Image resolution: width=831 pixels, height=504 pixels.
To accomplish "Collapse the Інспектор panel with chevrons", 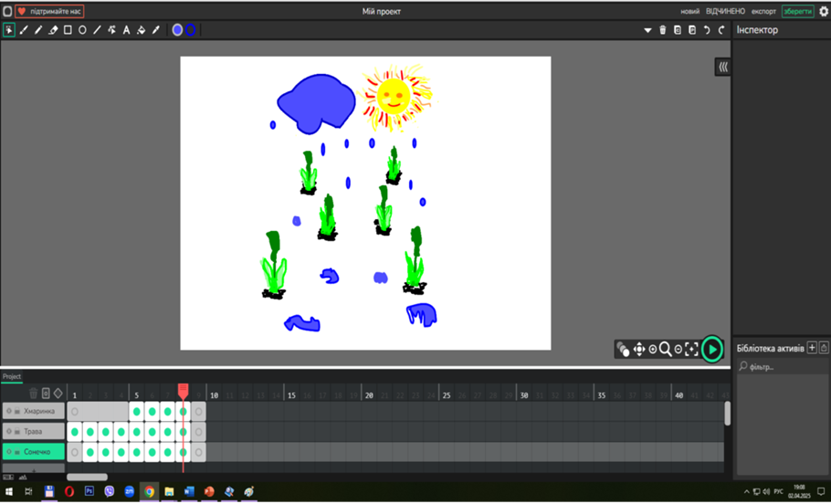I will [x=723, y=68].
